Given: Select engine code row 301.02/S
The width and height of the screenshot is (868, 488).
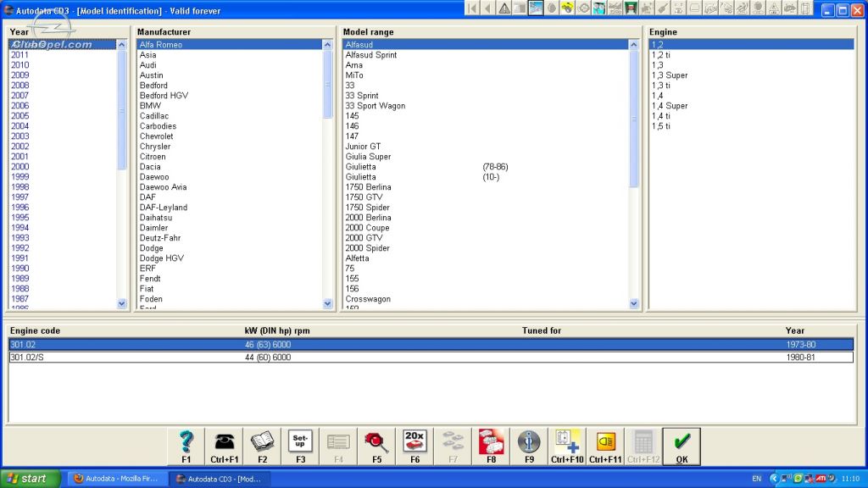Looking at the screenshot, I should point(431,358).
